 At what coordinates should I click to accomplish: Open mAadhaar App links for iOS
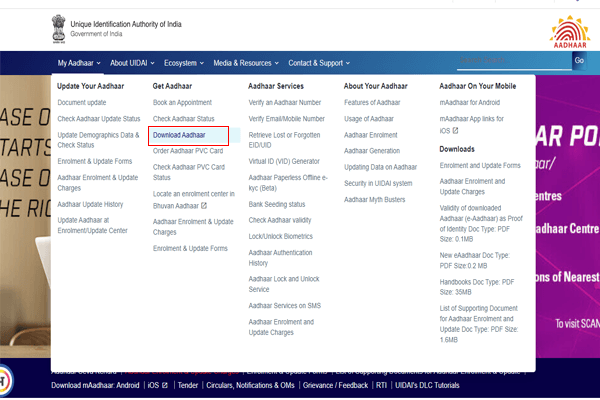(x=471, y=124)
